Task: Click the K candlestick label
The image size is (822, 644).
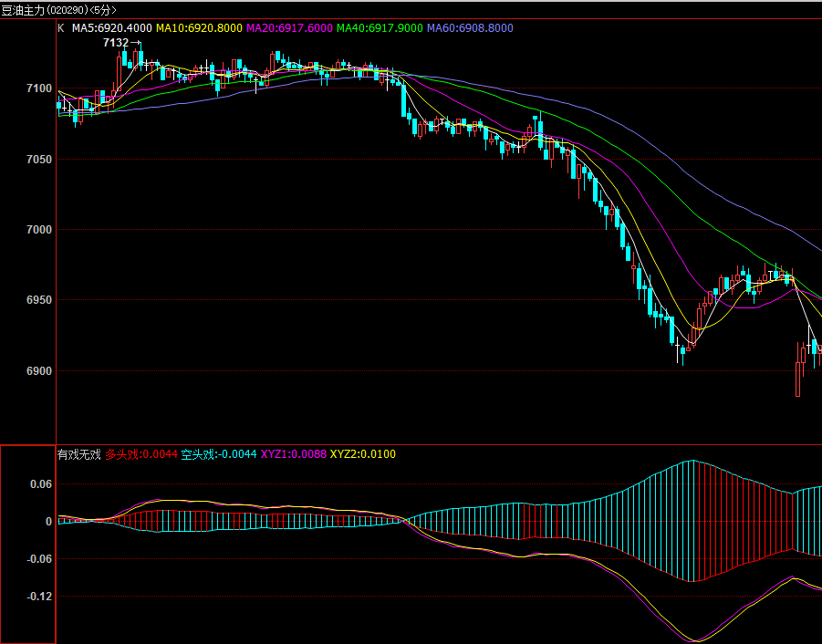Action: coord(61,28)
